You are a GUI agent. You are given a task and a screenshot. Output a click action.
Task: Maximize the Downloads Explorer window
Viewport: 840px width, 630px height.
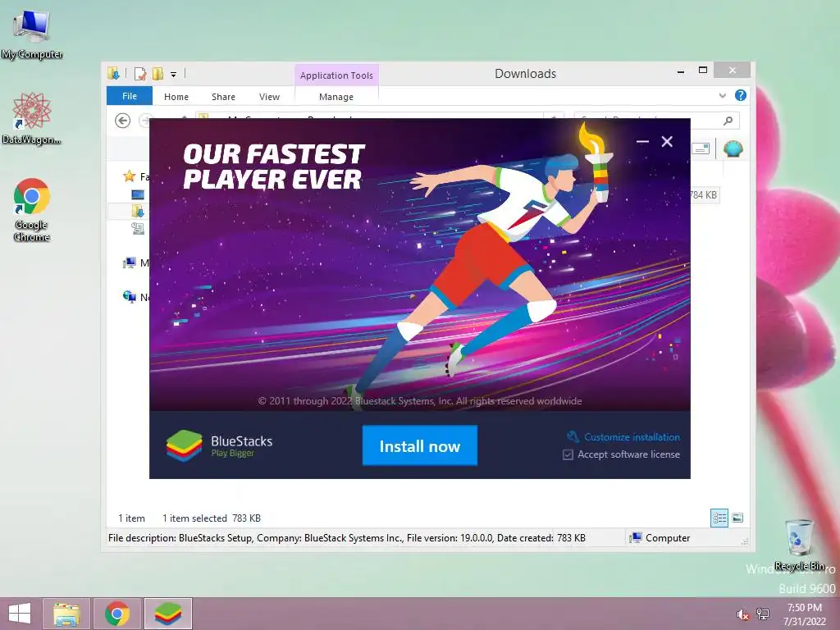pos(703,71)
